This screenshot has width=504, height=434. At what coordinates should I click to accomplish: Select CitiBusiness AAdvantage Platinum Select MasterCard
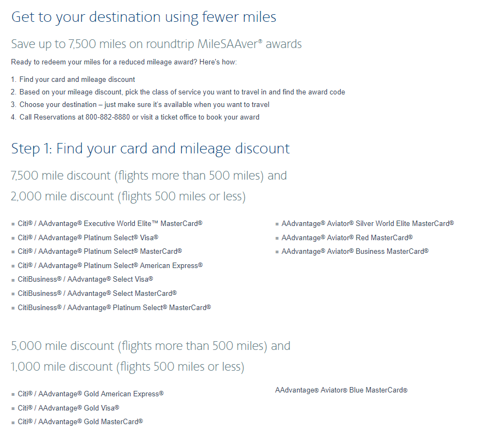[x=114, y=308]
